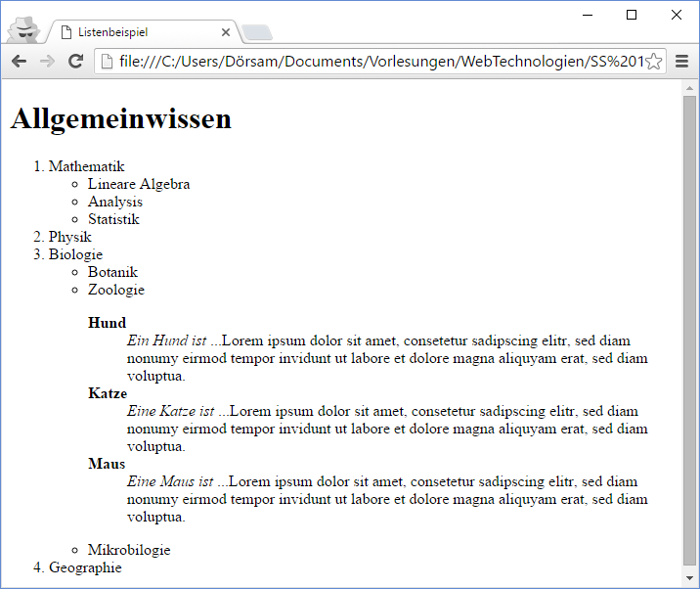Image resolution: width=700 pixels, height=589 pixels.
Task: Click the Allgemeinwissen heading
Action: click(x=120, y=119)
